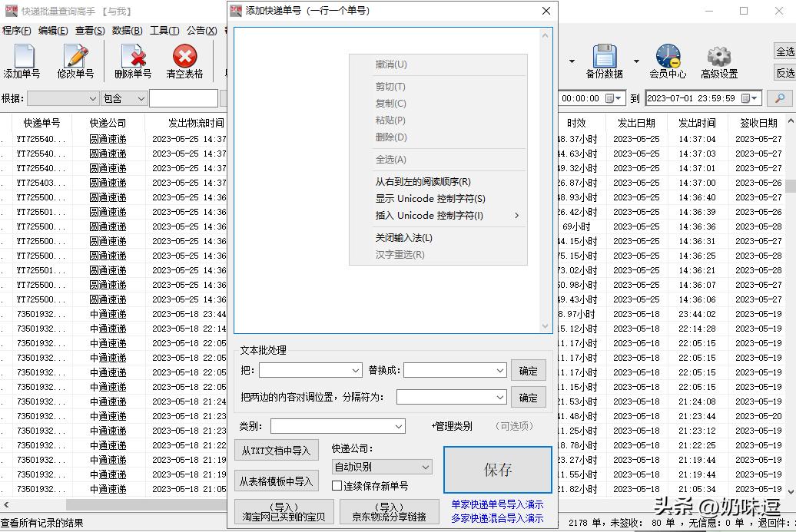
Task: Open the 查看(S) menu
Action: coord(90,31)
